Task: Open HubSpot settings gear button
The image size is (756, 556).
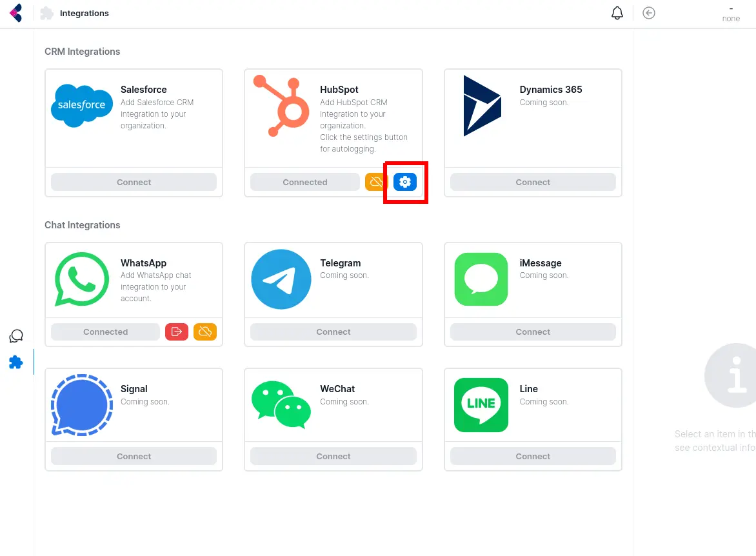Action: click(405, 182)
